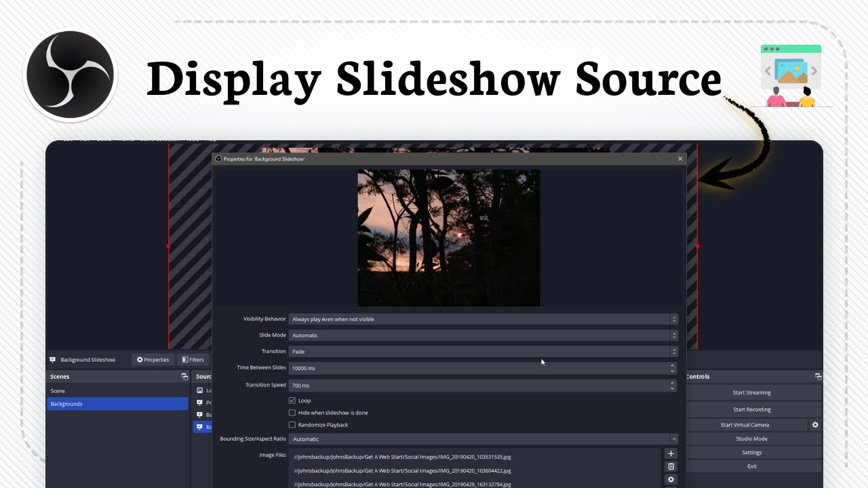
Task: Click Start Recording
Action: (x=751, y=409)
